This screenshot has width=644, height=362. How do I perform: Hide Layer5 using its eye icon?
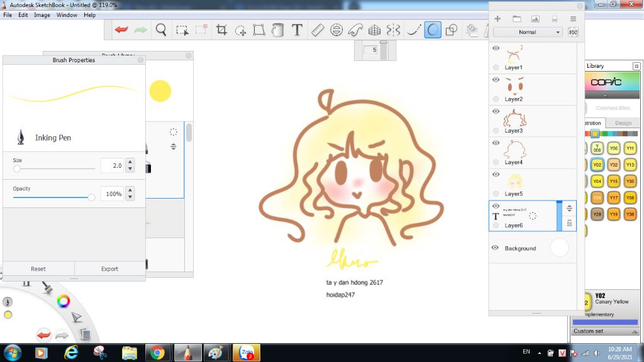[496, 175]
